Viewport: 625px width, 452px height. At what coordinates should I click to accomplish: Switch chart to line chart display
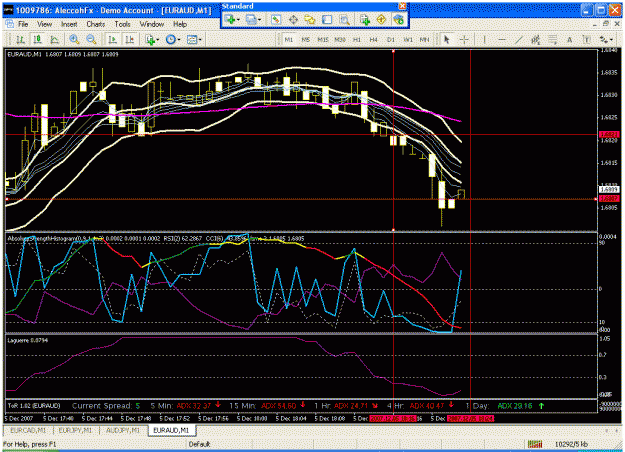55,39
